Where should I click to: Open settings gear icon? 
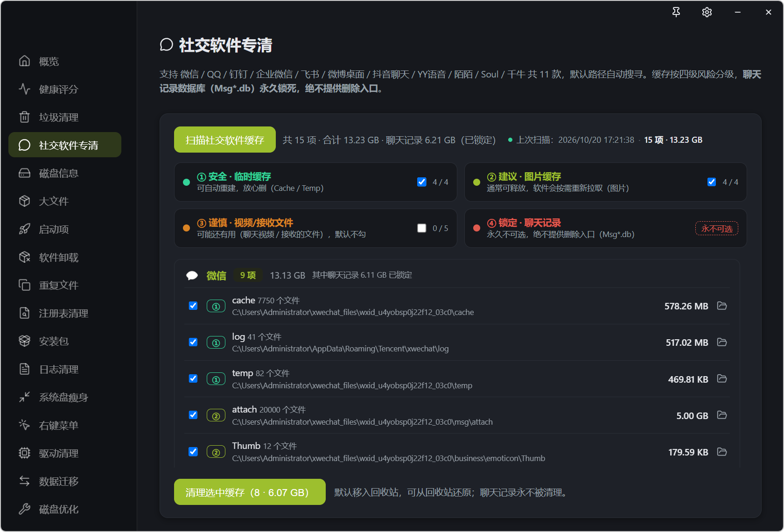click(707, 12)
